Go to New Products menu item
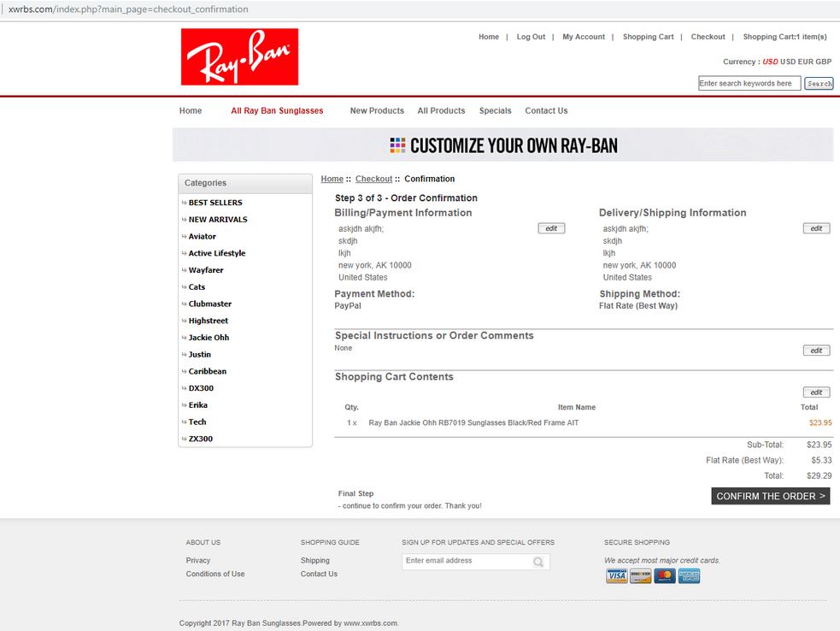Viewport: 840px width, 631px height. tap(377, 111)
